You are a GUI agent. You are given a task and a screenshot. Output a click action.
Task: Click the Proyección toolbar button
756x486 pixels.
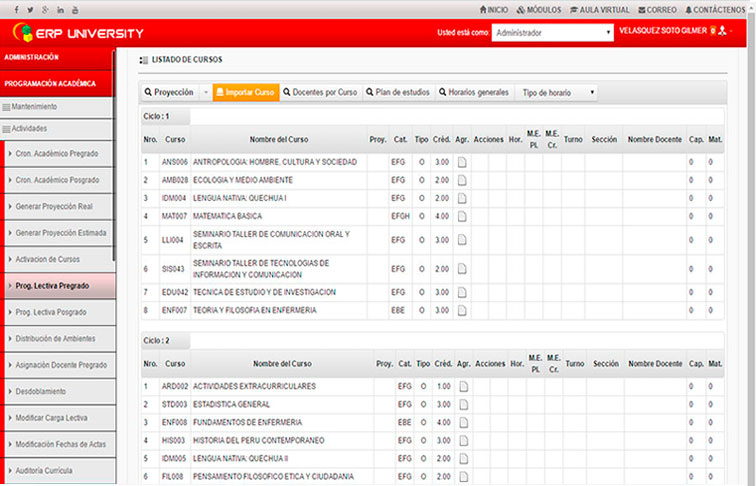coord(169,93)
